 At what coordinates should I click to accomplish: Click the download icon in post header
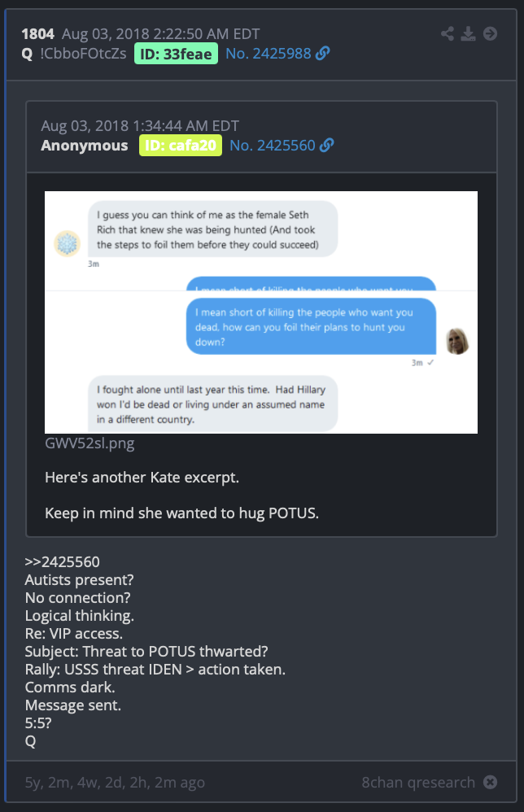pos(468,33)
